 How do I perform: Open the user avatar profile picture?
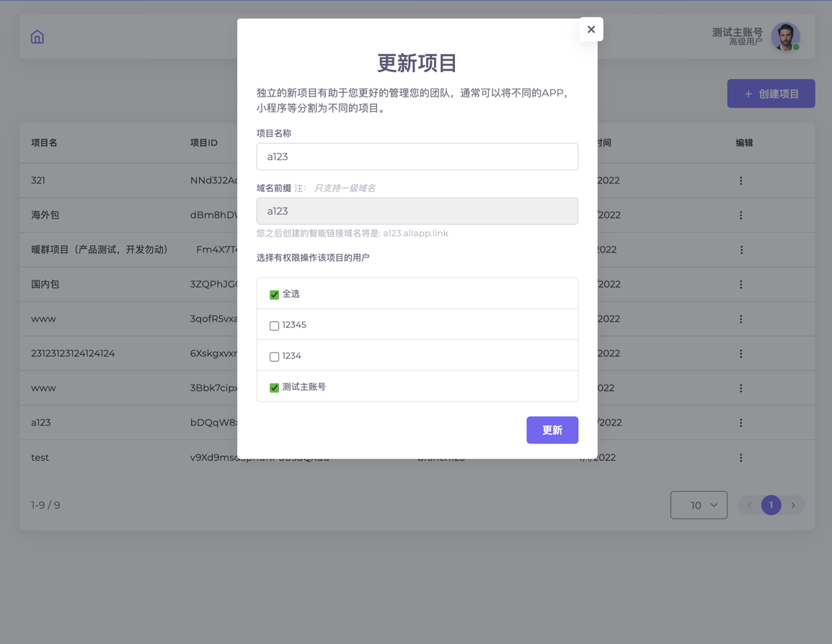pyautogui.click(x=785, y=37)
